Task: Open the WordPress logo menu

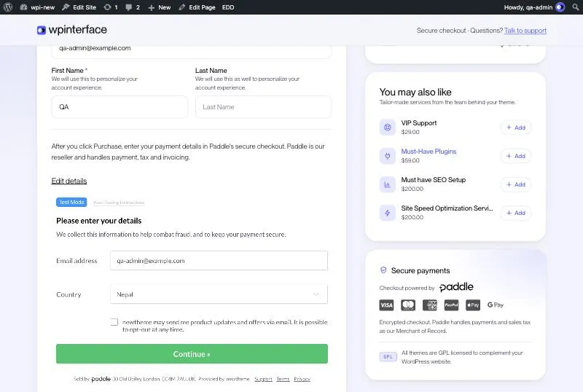Action: (7, 7)
